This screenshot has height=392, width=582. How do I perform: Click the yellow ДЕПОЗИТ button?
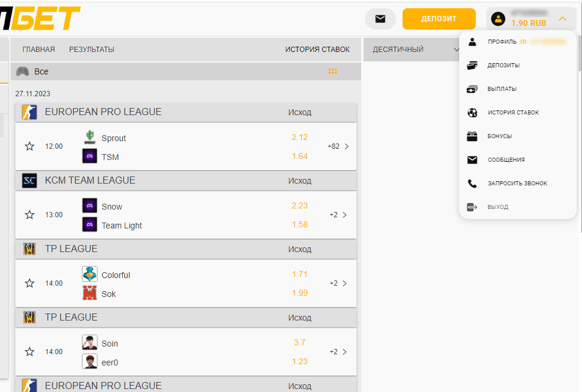point(439,19)
